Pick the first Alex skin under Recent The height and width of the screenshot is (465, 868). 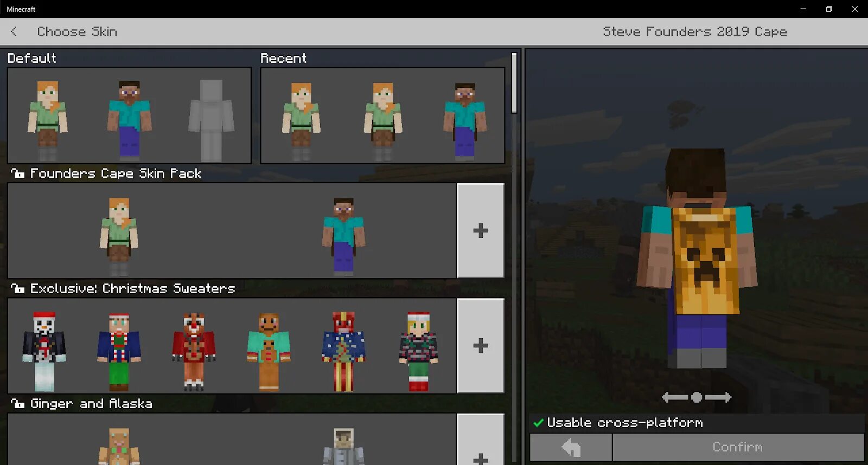pos(301,121)
